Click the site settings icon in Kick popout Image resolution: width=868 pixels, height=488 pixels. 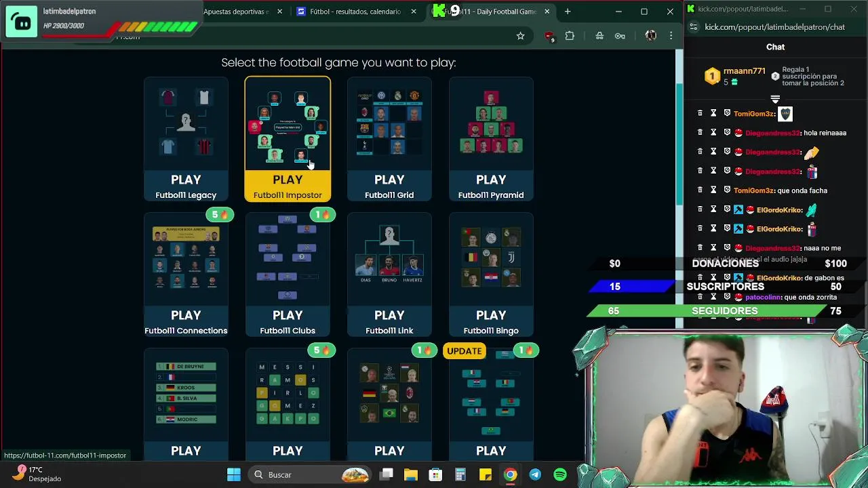[693, 27]
